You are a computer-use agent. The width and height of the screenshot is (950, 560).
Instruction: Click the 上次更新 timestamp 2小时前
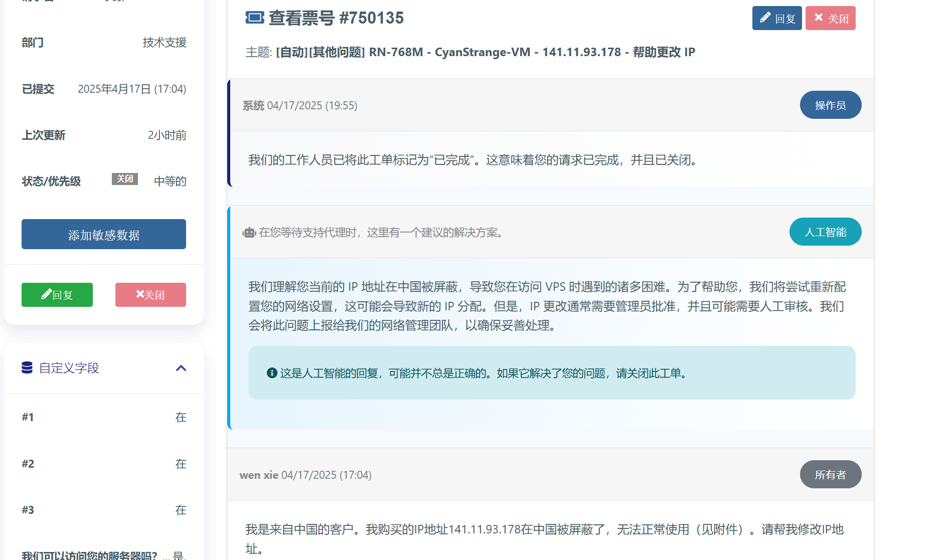168,135
